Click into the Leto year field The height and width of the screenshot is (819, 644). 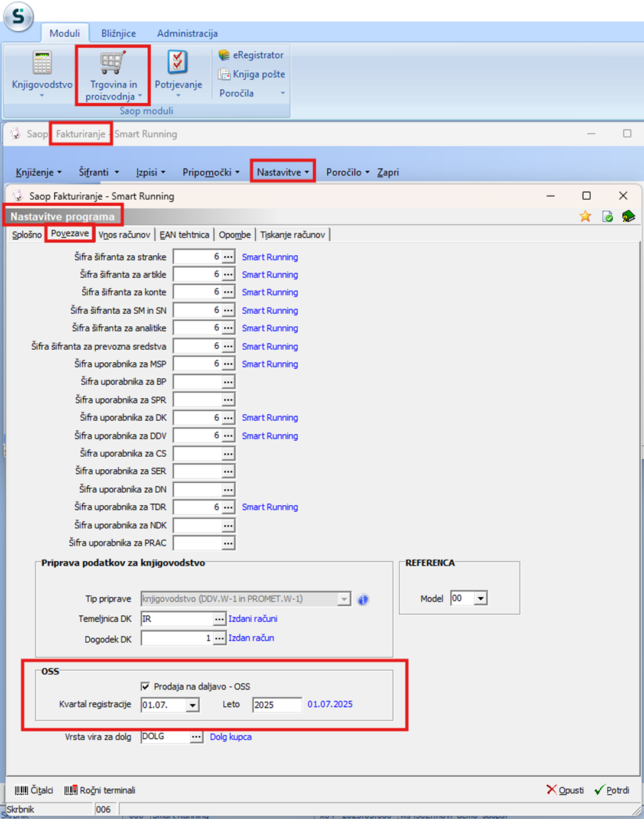(x=277, y=705)
